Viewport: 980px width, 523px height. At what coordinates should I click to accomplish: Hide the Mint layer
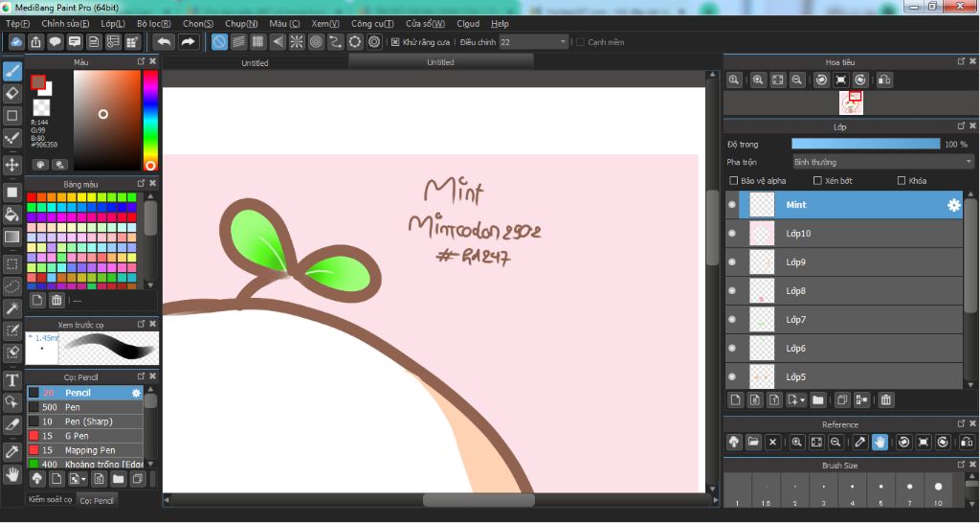(732, 205)
